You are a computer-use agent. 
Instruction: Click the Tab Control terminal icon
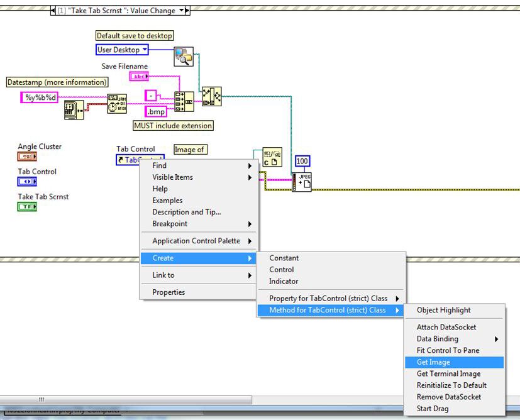(27, 182)
